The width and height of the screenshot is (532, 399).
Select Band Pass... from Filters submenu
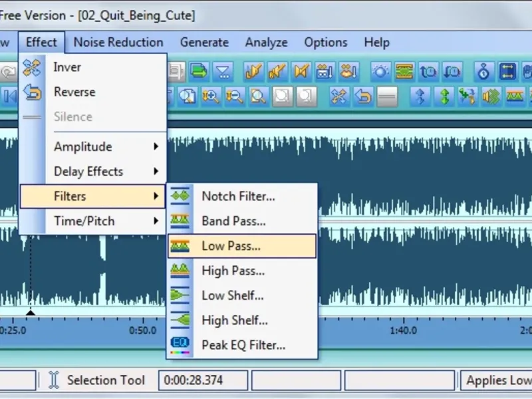click(x=242, y=221)
